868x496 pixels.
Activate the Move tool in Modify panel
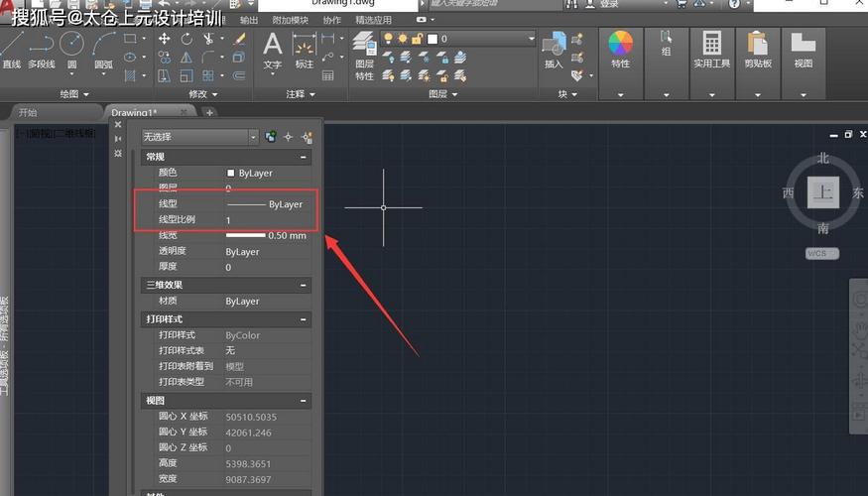click(164, 39)
